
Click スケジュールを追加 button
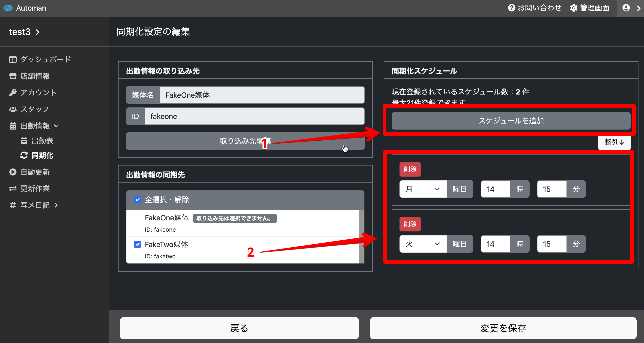511,121
